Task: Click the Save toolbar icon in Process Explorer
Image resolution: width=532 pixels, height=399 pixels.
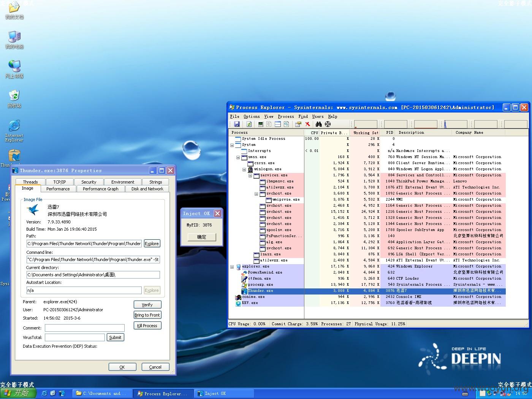Action: point(237,124)
